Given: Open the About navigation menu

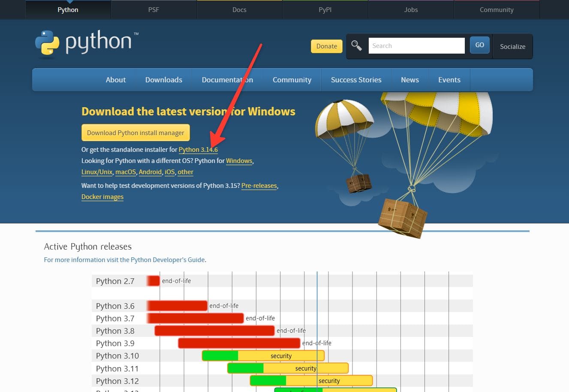Looking at the screenshot, I should pos(116,80).
